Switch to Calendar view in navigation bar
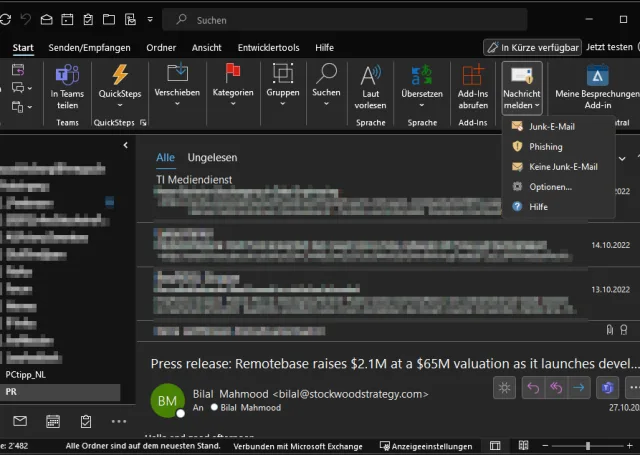This screenshot has width=640, height=455. point(53,421)
